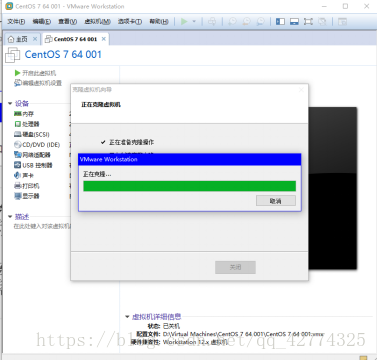The image size is (377, 360).
Task: Collapse the 虚拟机详细信息 section
Action: pyautogui.click(x=127, y=317)
